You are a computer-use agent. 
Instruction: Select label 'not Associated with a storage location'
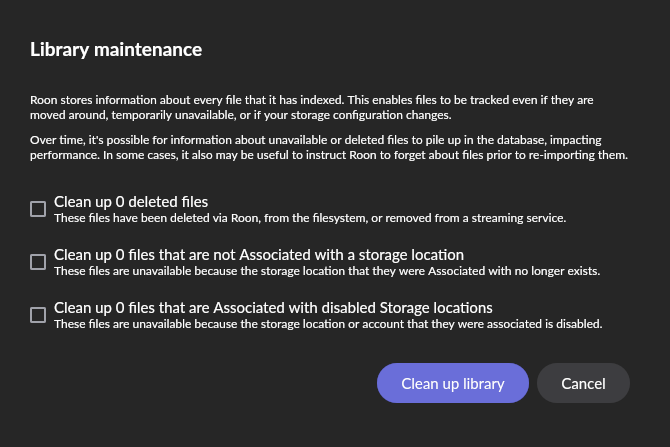pos(258,255)
